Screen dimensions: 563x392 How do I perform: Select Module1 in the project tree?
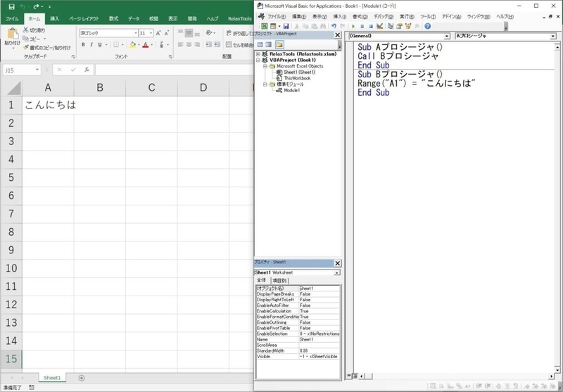tap(291, 91)
